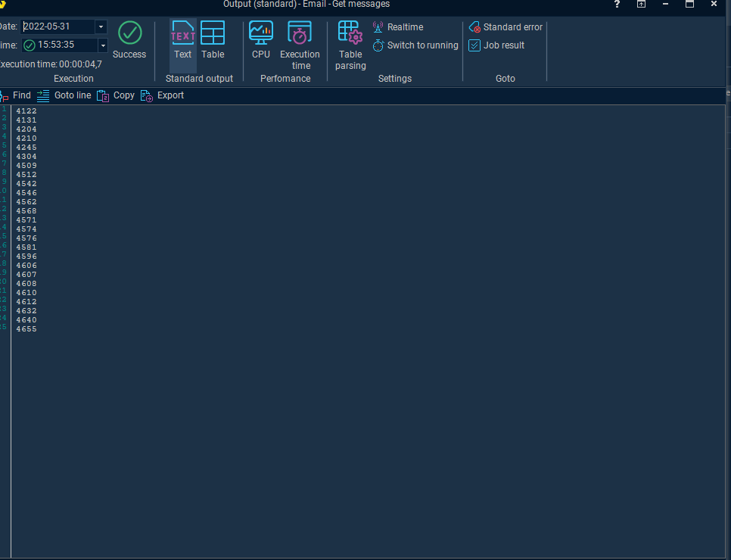Export the output results

tap(163, 95)
